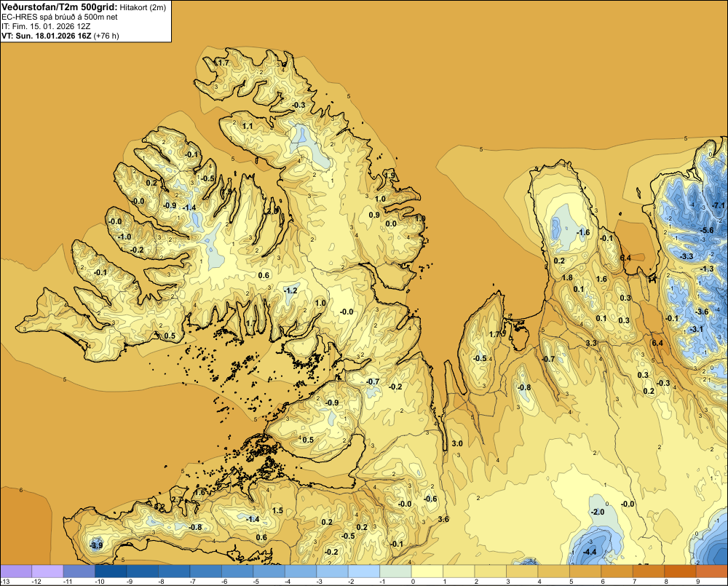Viewport: 728px width, 586px height.
Task: Click the legend swatch between -13 and -12
Action: coord(16,571)
